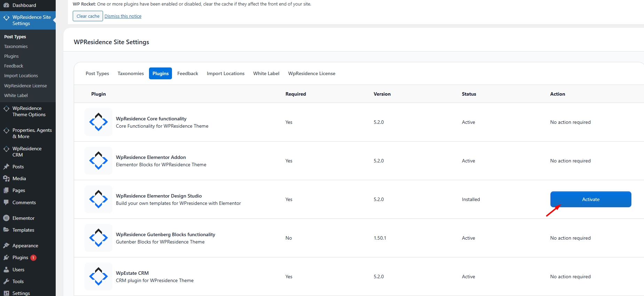Dismiss the WP Rocket notice link
The width and height of the screenshot is (644, 296).
[123, 16]
